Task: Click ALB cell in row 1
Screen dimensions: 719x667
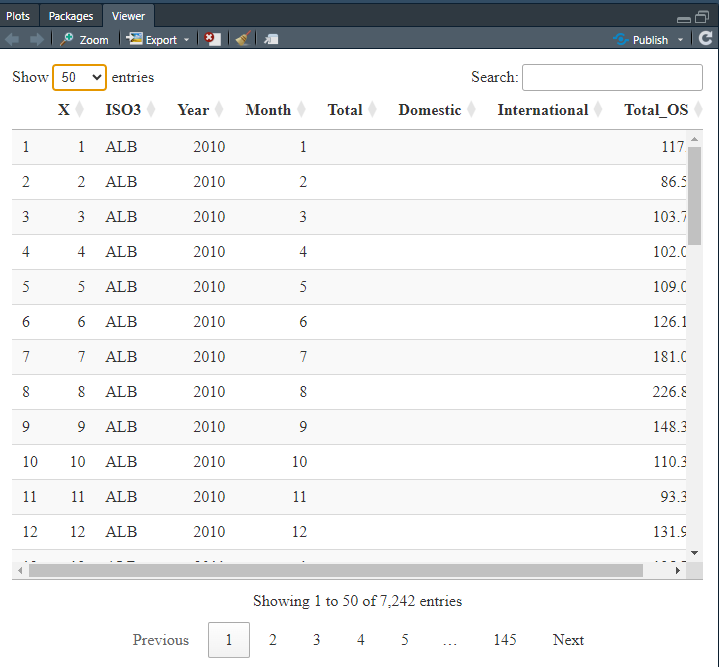Action: click(x=121, y=147)
